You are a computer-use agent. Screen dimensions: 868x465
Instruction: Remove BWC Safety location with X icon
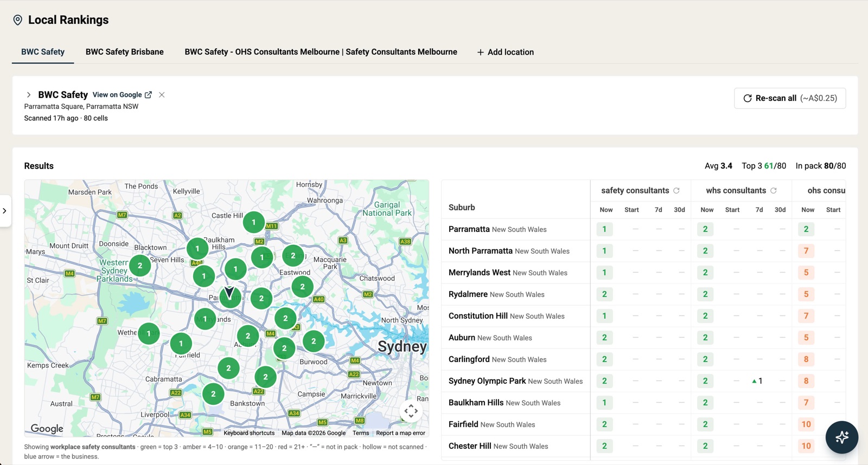(x=162, y=95)
